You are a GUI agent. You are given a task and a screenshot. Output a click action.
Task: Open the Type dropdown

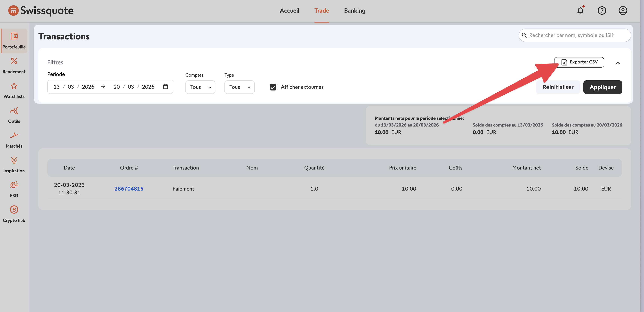239,87
